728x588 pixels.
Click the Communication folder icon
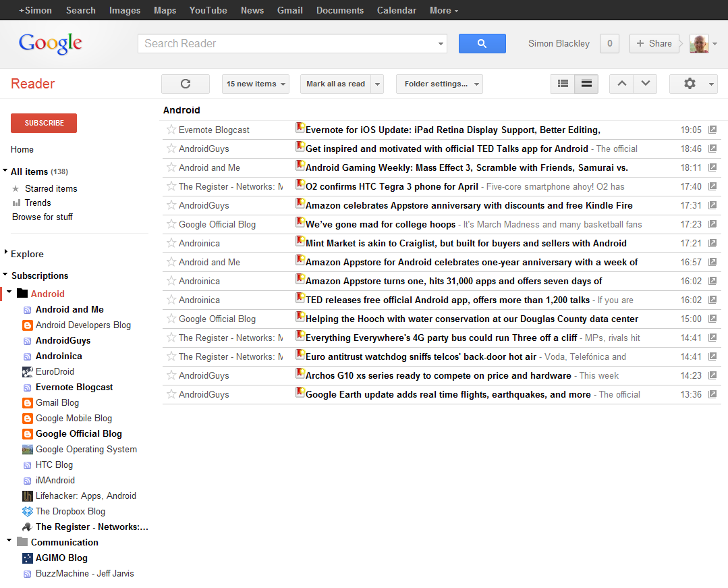pyautogui.click(x=22, y=541)
